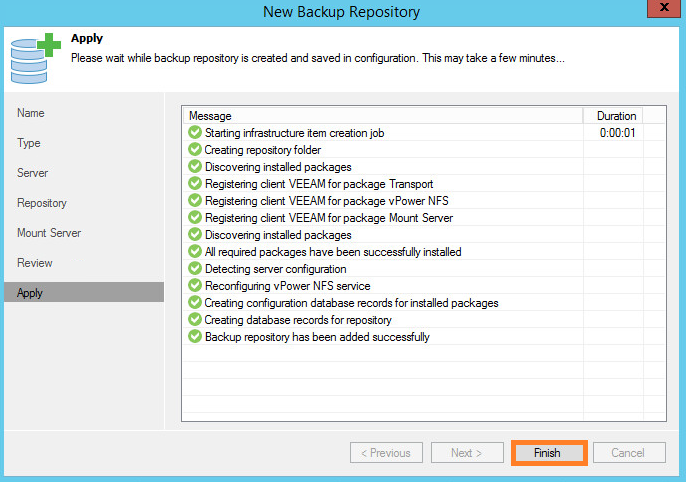The image size is (686, 482).
Task: Click success icon for Reconfiguring vPower NFS service
Action: click(195, 286)
